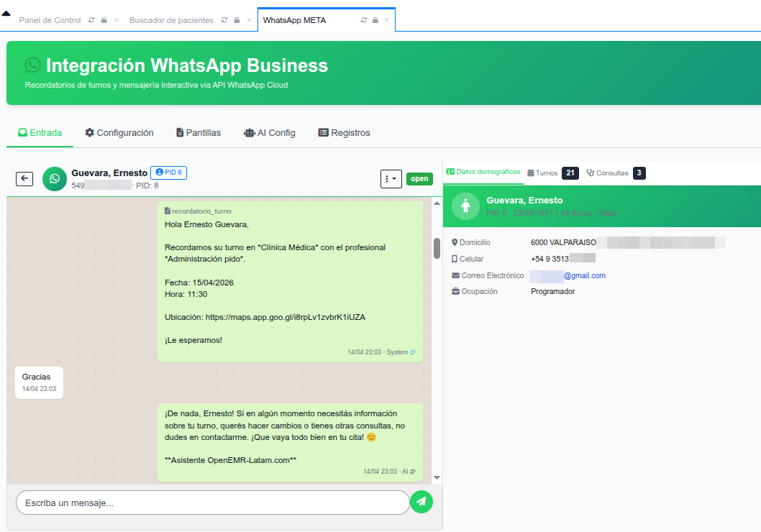Click the gmail.com email link

584,275
